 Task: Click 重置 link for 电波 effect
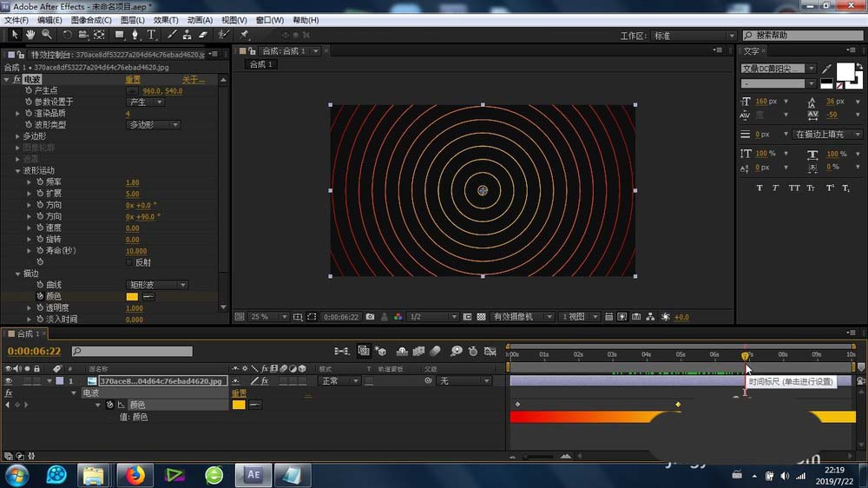coord(133,80)
